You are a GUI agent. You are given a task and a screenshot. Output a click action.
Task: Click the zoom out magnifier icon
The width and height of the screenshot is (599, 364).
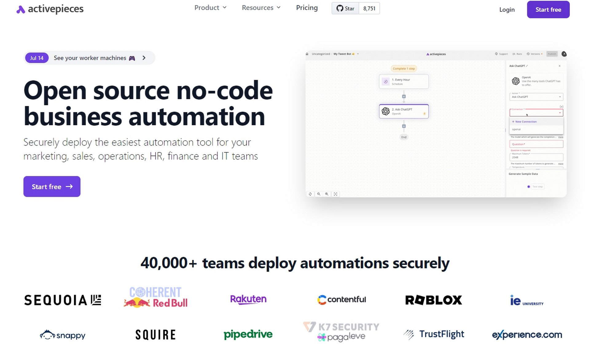pos(319,194)
